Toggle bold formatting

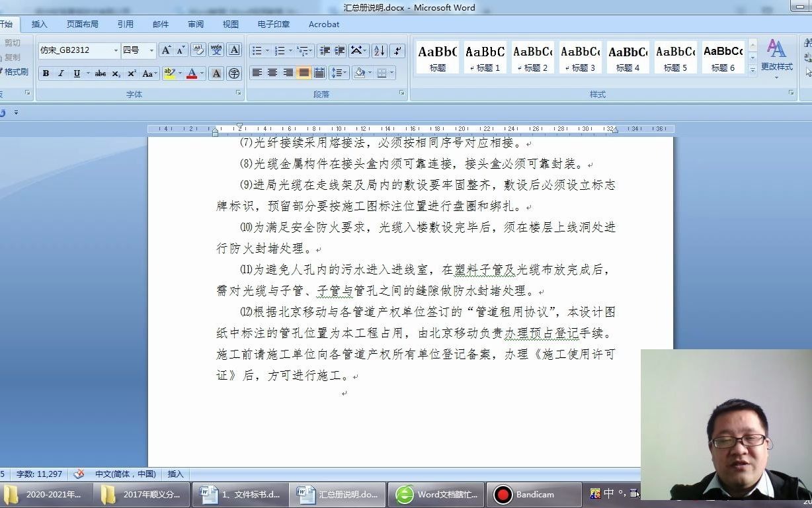(46, 73)
